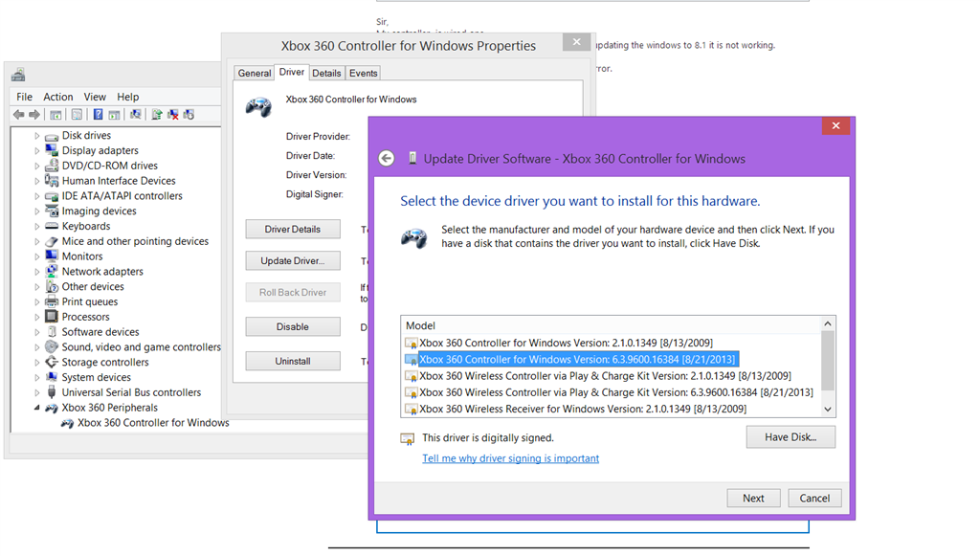Click the blue Help question mark toolbar icon

[99, 114]
